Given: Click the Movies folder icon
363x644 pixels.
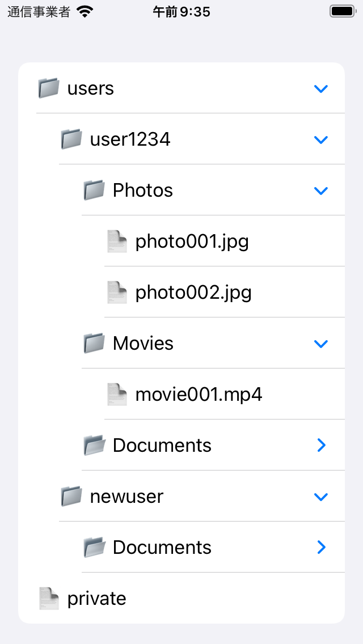Looking at the screenshot, I should coord(94,344).
